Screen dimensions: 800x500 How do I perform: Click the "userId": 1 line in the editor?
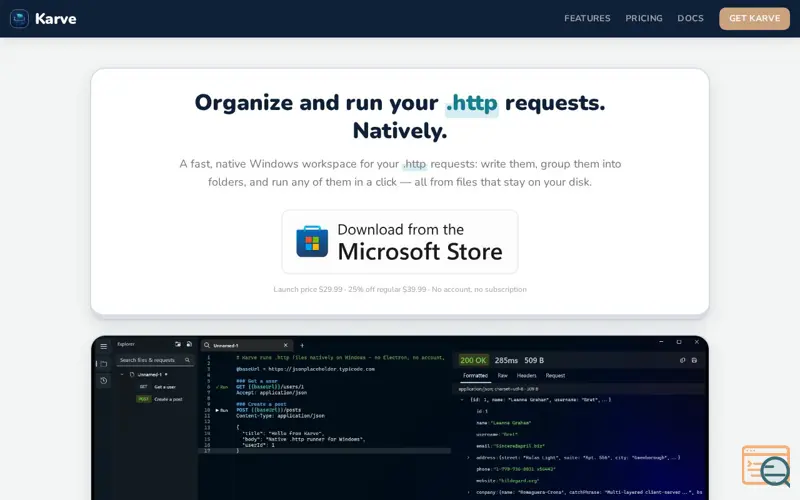click(x=258, y=445)
